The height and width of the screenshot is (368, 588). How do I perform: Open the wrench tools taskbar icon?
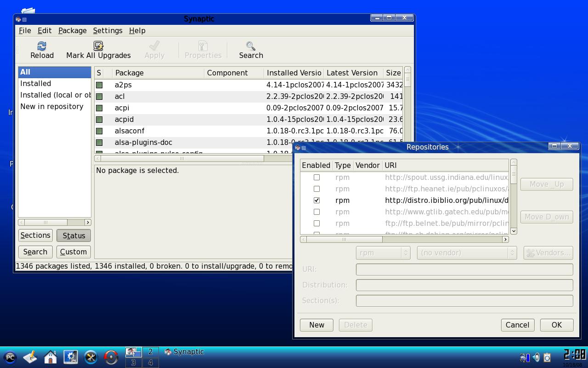(x=91, y=357)
